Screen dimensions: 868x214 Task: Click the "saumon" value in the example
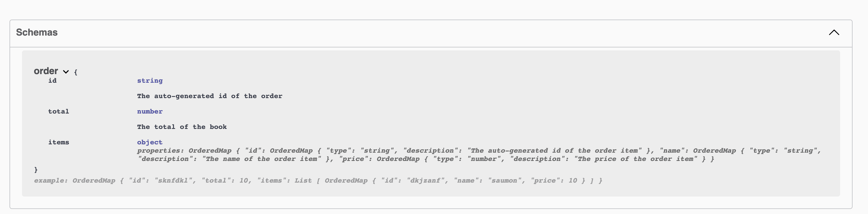(x=504, y=181)
